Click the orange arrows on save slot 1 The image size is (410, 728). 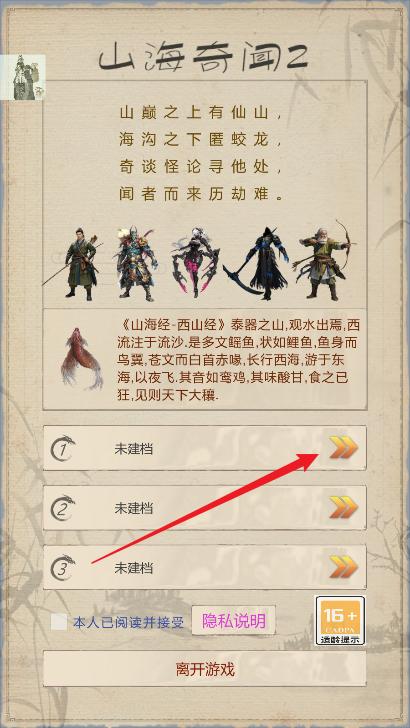pos(344,448)
